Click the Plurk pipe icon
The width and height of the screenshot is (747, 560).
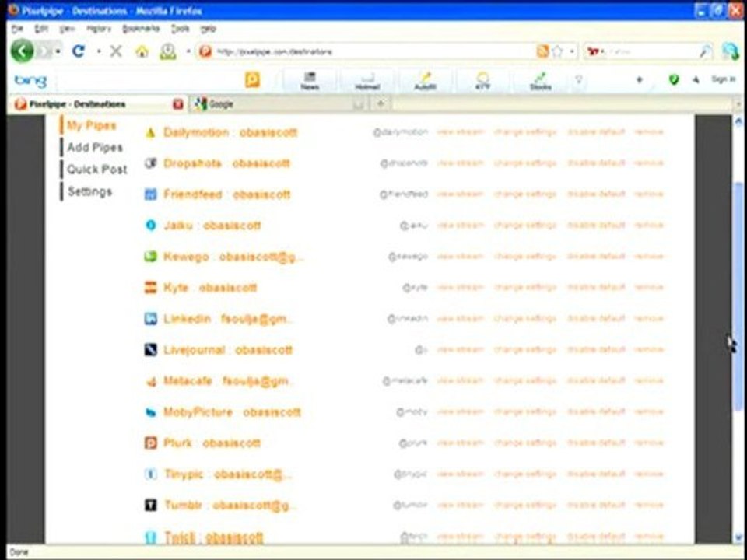(150, 443)
